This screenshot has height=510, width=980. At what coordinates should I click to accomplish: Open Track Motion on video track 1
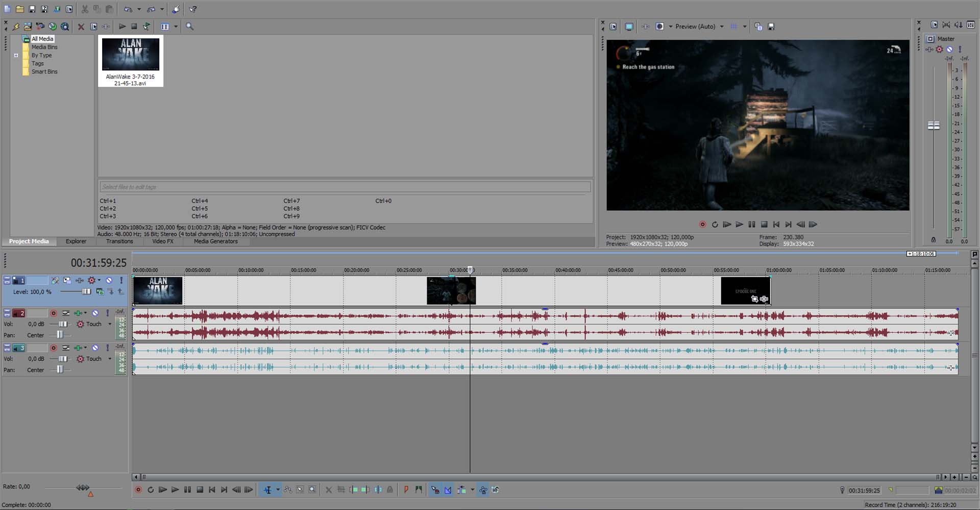click(x=67, y=280)
